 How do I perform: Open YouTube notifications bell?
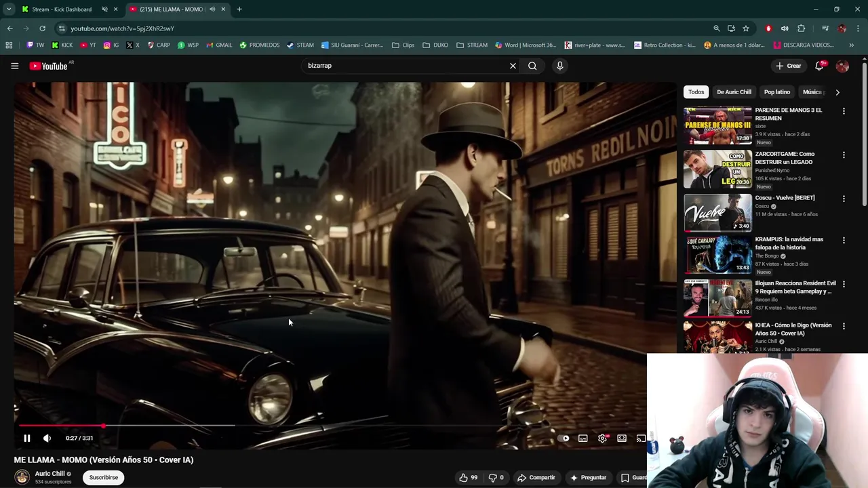coord(819,66)
